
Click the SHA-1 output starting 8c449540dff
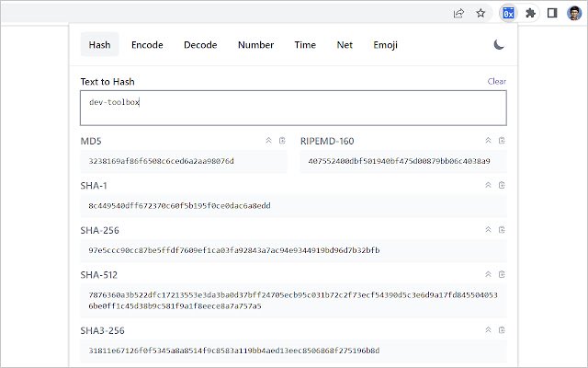tap(294, 206)
